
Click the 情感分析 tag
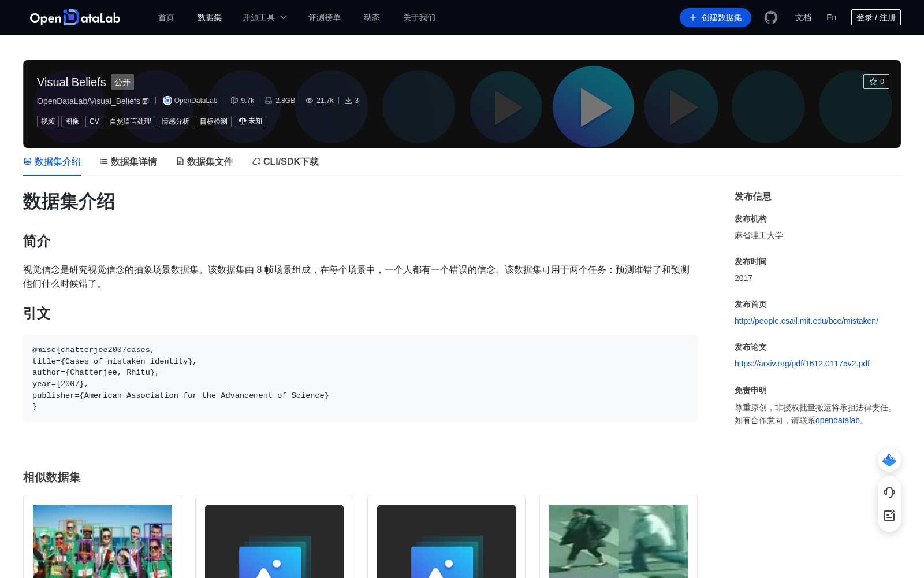176,121
